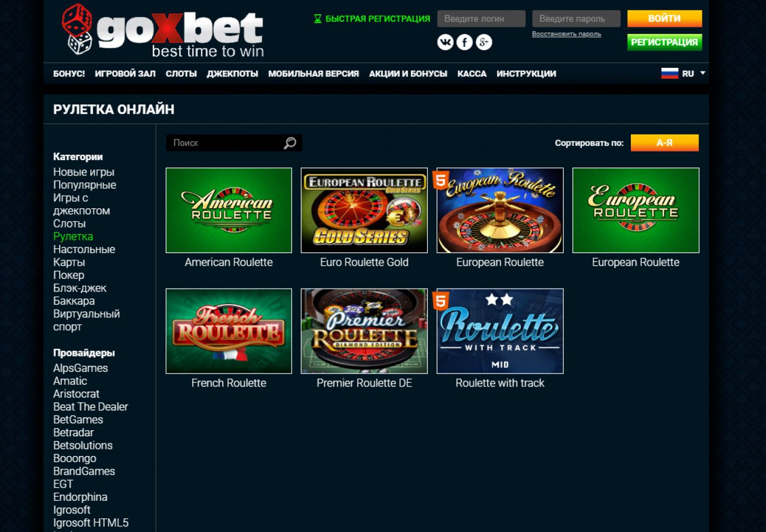Click the green hourglass quick registration icon
Screen dimensions: 766x532
tap(317, 19)
